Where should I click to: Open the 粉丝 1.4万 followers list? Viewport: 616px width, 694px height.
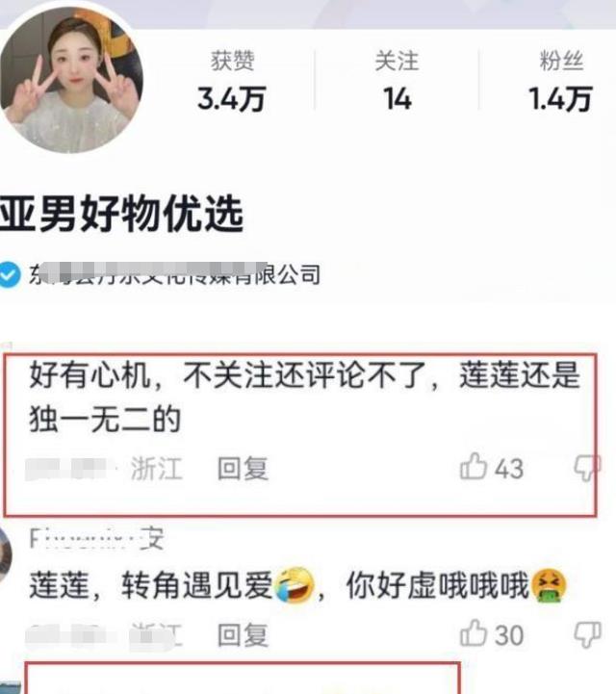tap(561, 81)
